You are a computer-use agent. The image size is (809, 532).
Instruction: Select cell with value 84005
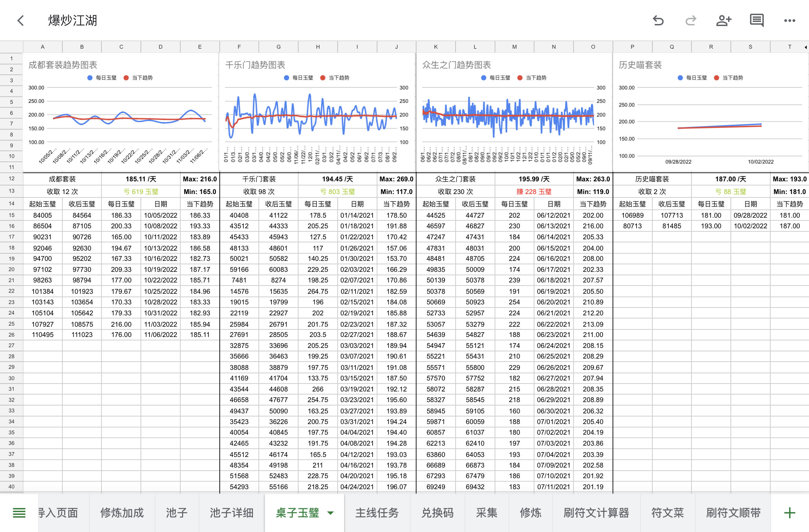point(43,215)
